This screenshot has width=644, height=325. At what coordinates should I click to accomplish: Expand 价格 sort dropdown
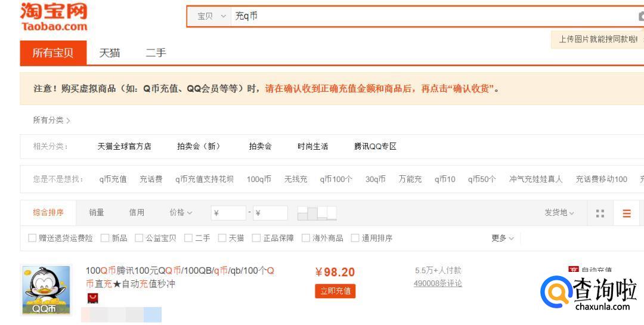point(181,212)
